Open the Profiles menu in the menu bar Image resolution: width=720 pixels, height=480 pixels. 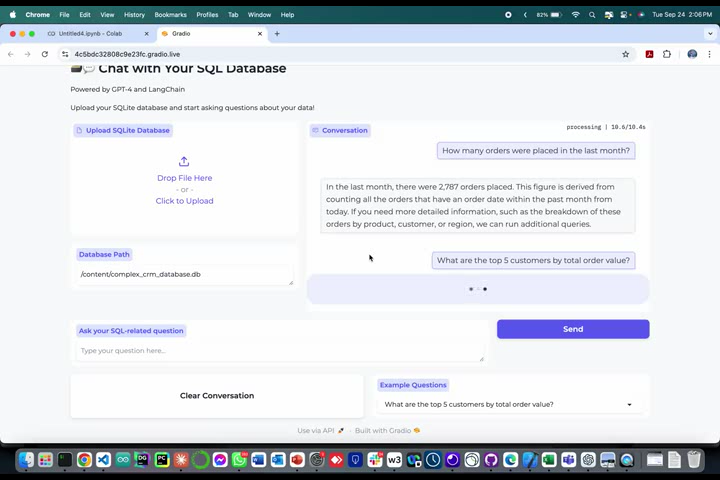[x=207, y=15]
